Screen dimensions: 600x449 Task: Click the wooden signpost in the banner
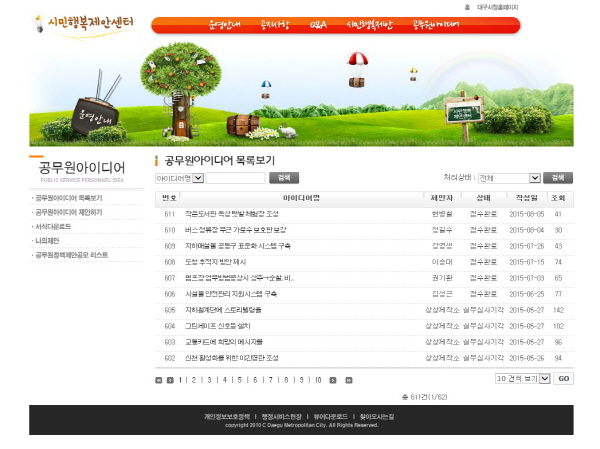pyautogui.click(x=462, y=117)
